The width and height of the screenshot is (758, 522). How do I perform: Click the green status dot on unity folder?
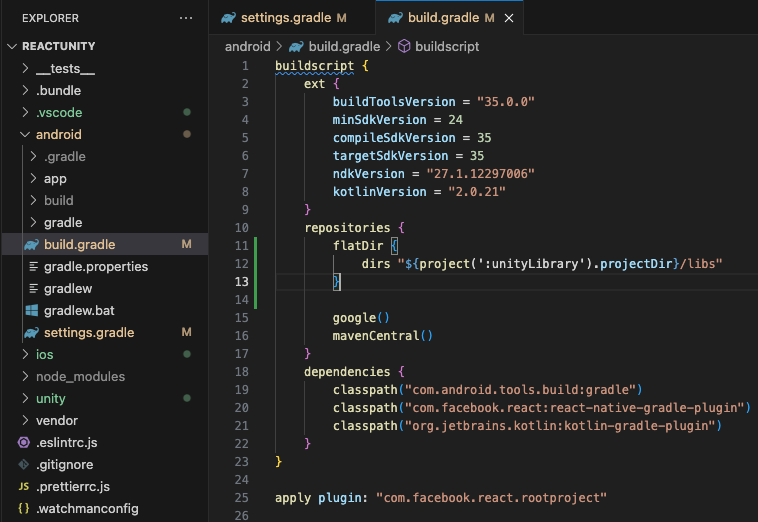click(187, 398)
